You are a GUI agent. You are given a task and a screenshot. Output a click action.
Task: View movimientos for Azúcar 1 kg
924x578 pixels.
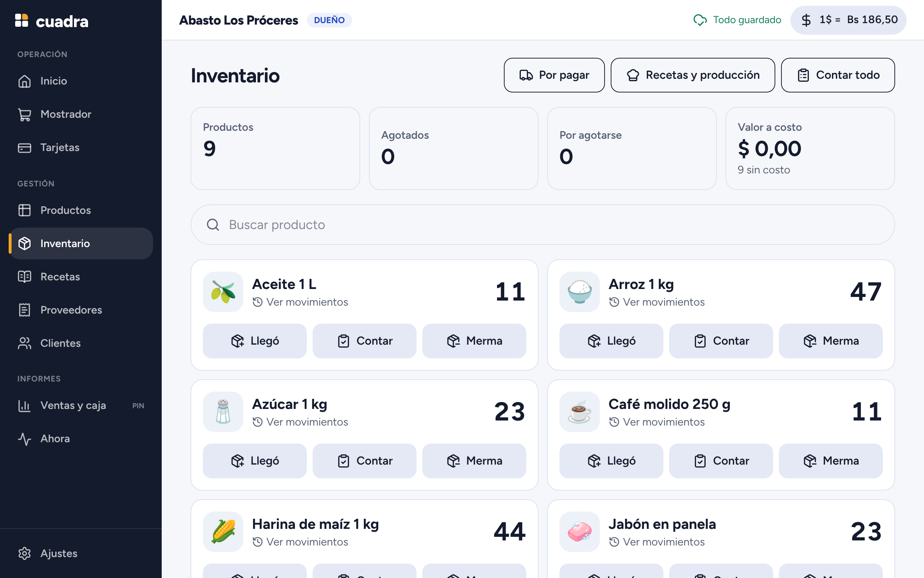pos(301,422)
